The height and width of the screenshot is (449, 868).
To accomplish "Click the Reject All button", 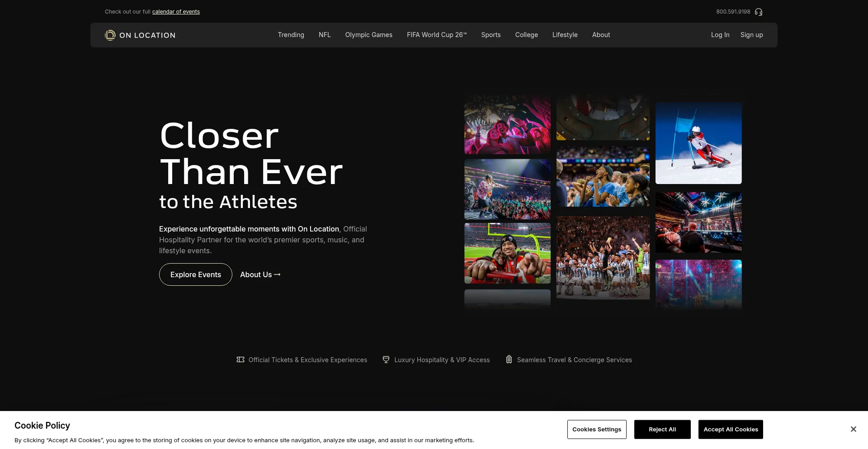I will (662, 430).
